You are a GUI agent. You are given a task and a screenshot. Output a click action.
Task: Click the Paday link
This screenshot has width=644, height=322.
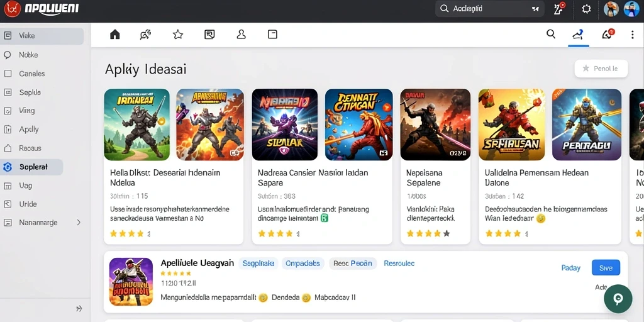click(x=570, y=268)
